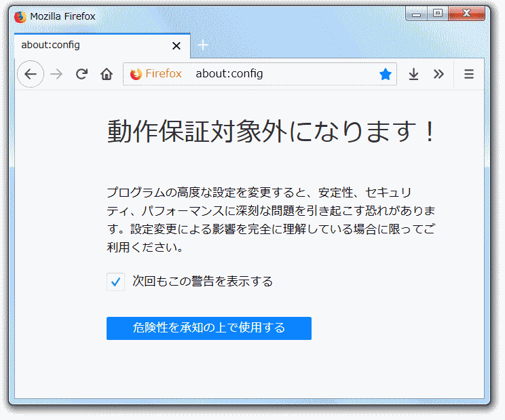Close the about:config tab
Screen dimensions: 505x420
point(176,45)
